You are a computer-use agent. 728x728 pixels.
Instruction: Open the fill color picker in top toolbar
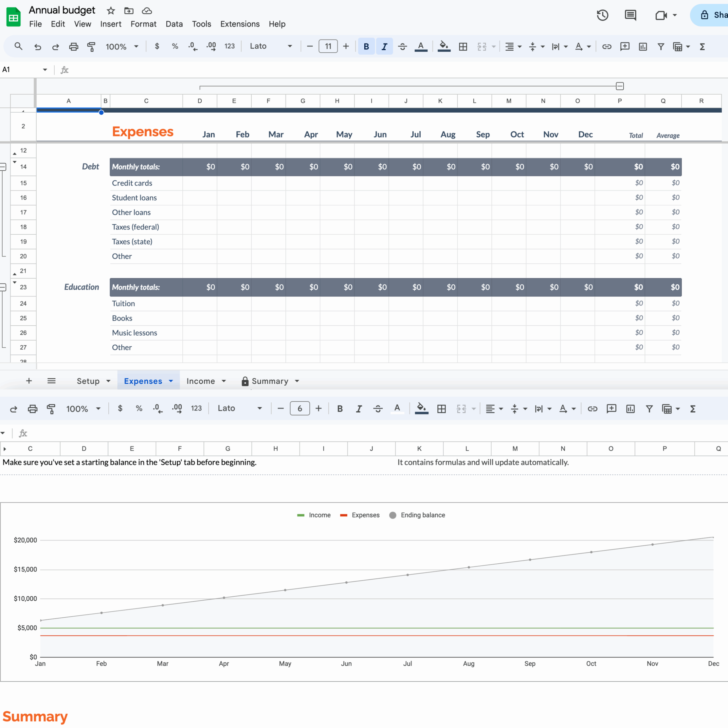[444, 47]
